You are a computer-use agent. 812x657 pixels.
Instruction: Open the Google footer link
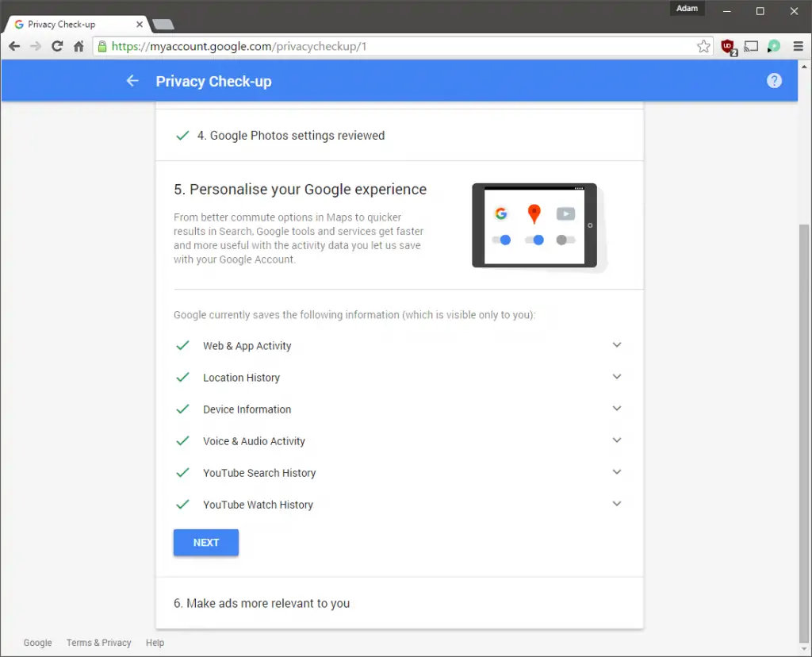tap(38, 643)
